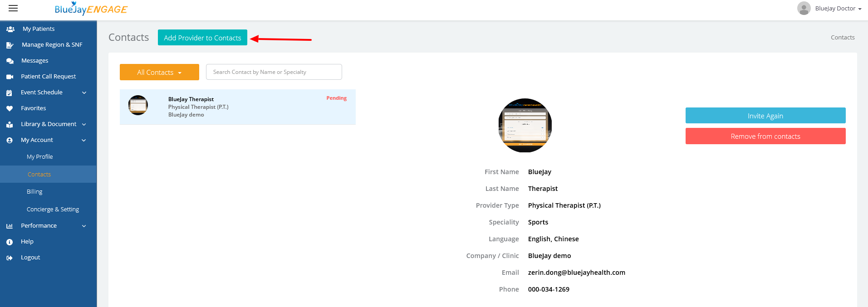Open the All Contacts filter dropdown

(x=159, y=72)
